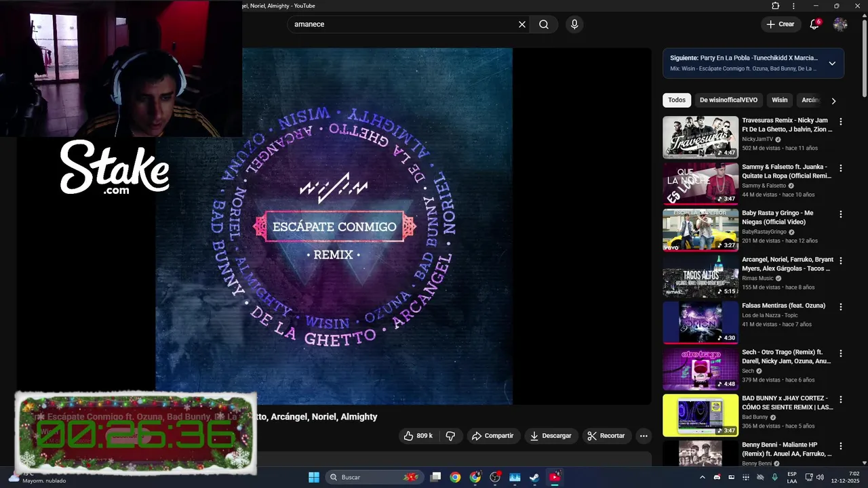
Task: Open Falsas Mentiras video thumbnail
Action: (x=701, y=323)
